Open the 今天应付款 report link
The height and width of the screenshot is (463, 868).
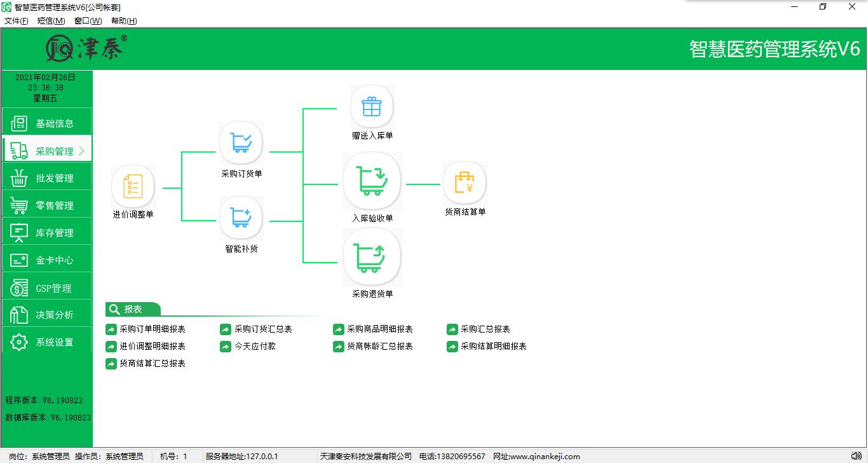click(x=255, y=347)
